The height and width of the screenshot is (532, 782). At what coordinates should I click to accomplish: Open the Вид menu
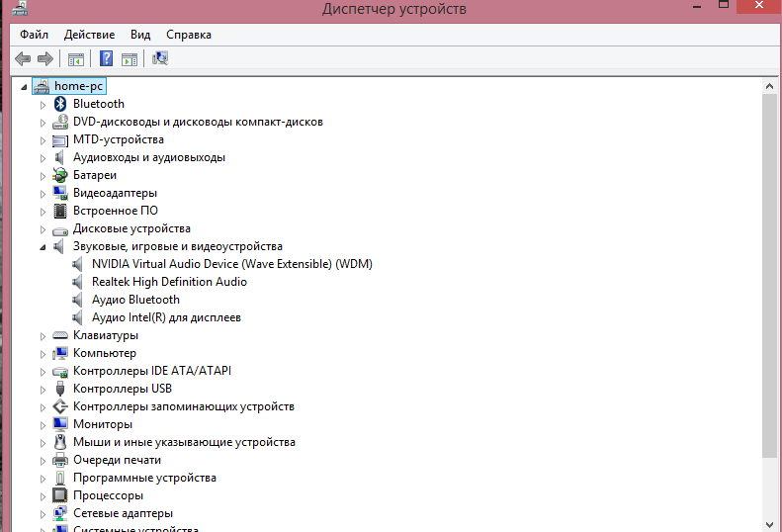pos(140,35)
